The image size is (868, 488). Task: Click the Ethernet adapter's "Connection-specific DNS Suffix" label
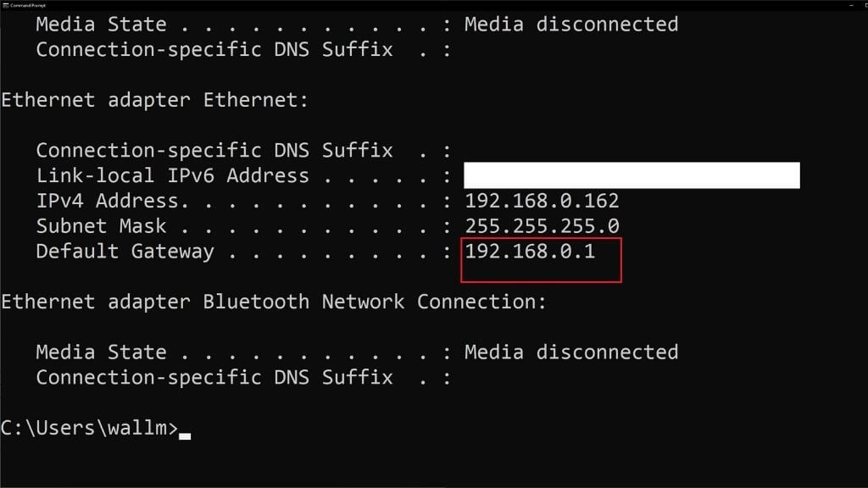pyautogui.click(x=214, y=151)
